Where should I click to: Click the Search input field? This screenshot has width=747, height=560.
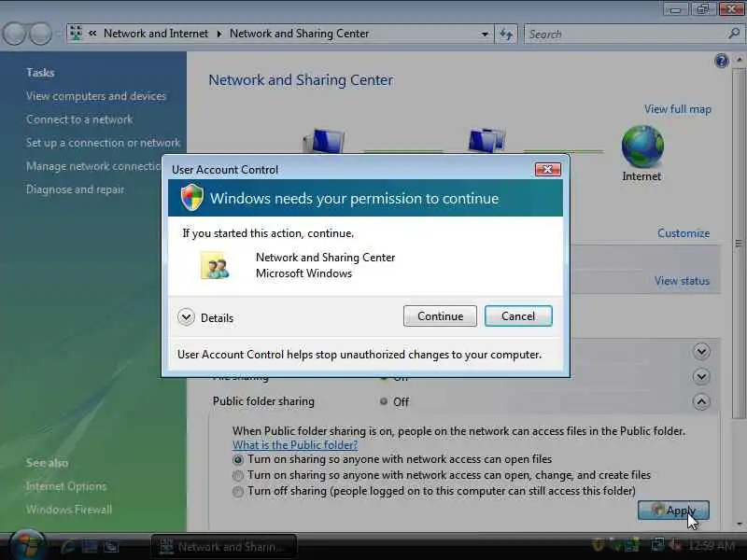(626, 35)
